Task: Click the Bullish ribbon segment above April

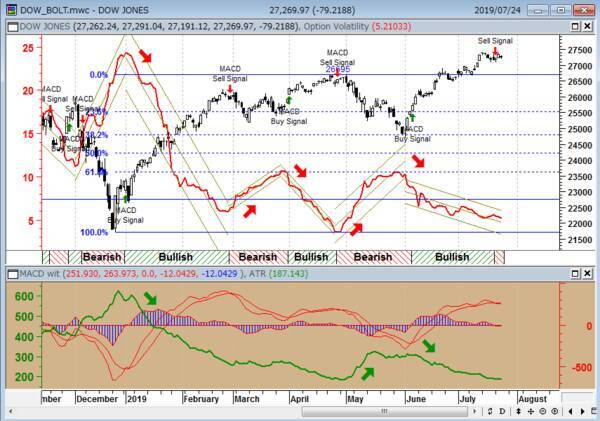Action: point(312,257)
